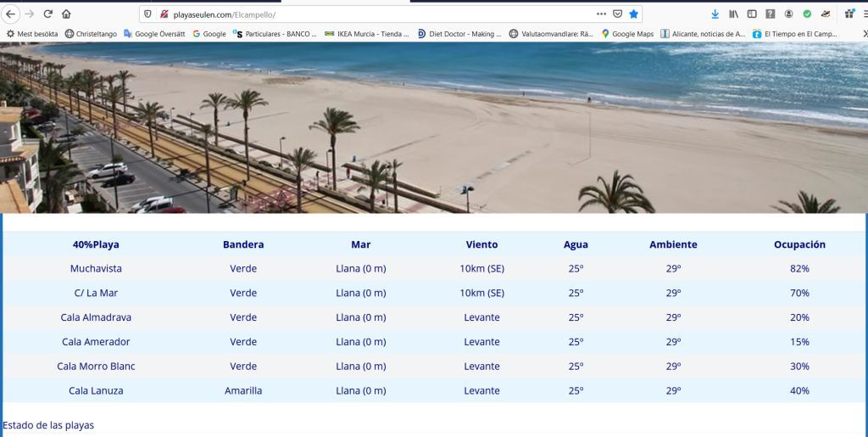Image resolution: width=868 pixels, height=437 pixels.
Task: Click the Ambiente column header
Action: click(673, 244)
